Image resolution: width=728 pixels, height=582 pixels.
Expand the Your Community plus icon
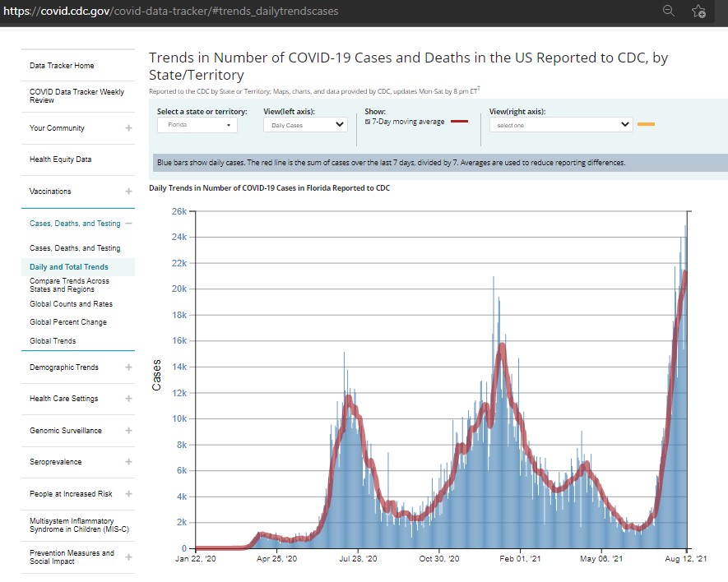coord(128,128)
